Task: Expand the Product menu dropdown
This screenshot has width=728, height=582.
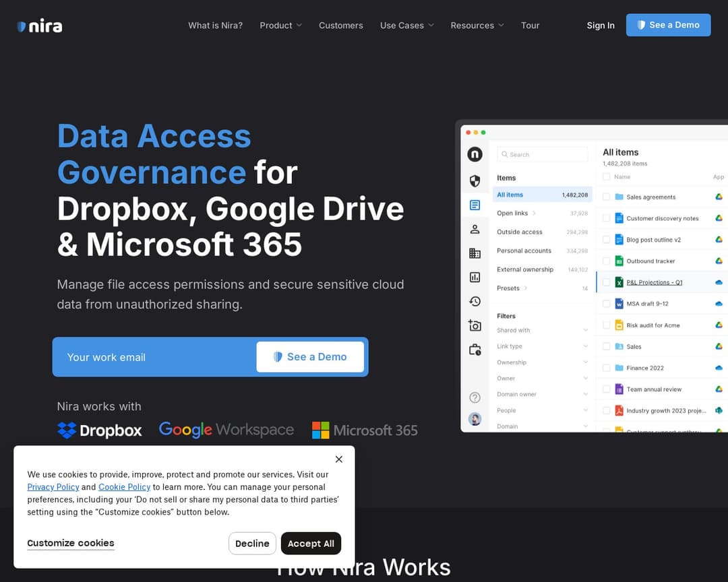Action: [x=280, y=26]
